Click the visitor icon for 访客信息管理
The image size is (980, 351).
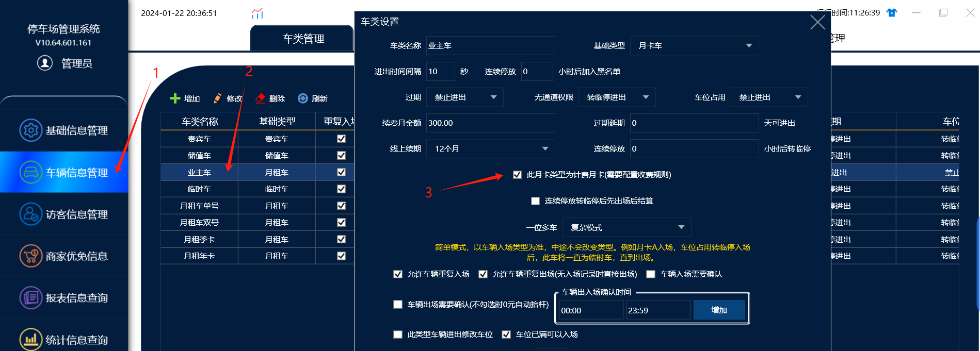pyautogui.click(x=31, y=214)
